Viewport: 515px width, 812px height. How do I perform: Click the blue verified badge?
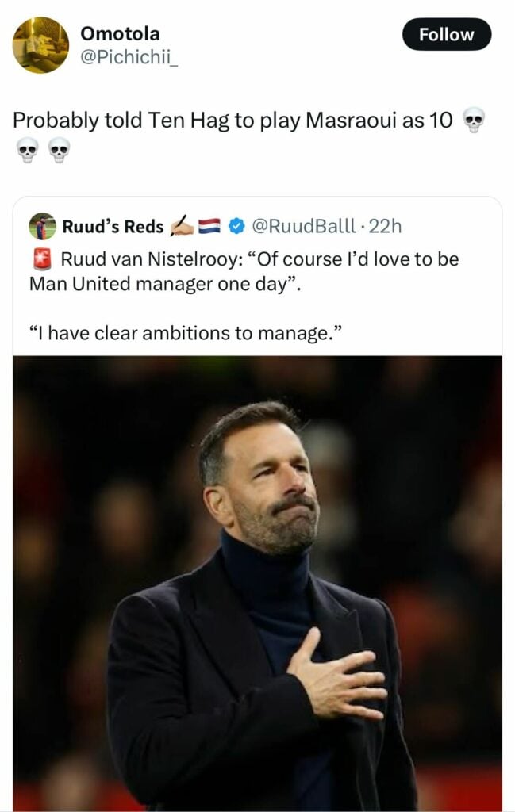pyautogui.click(x=236, y=227)
